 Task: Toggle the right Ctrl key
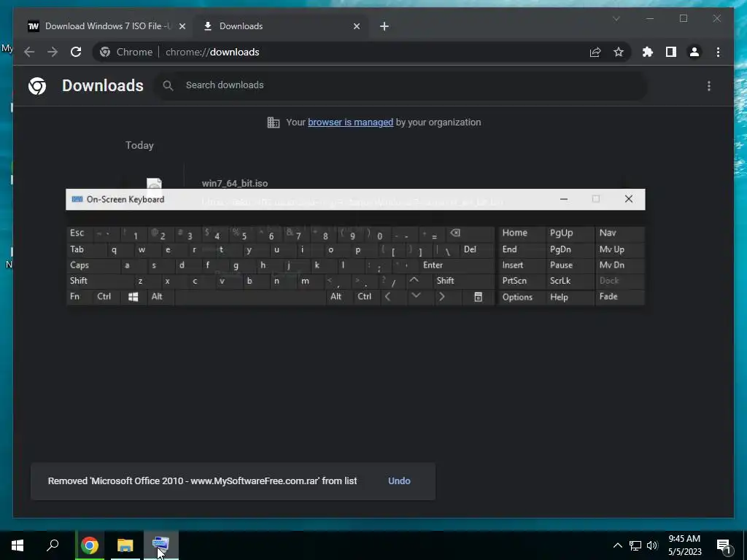pos(367,297)
